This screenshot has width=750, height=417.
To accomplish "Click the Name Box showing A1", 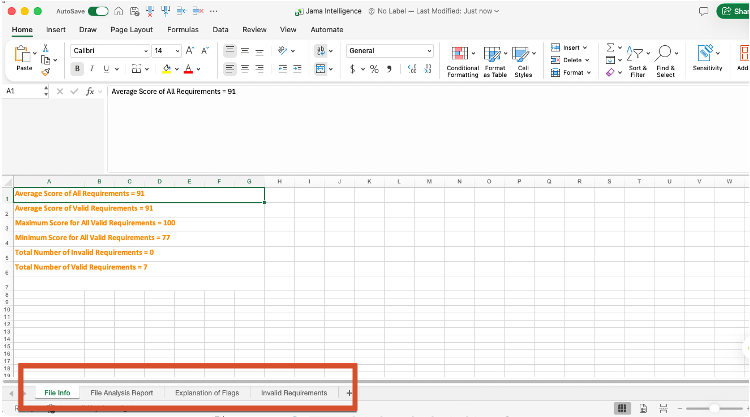I will click(23, 91).
